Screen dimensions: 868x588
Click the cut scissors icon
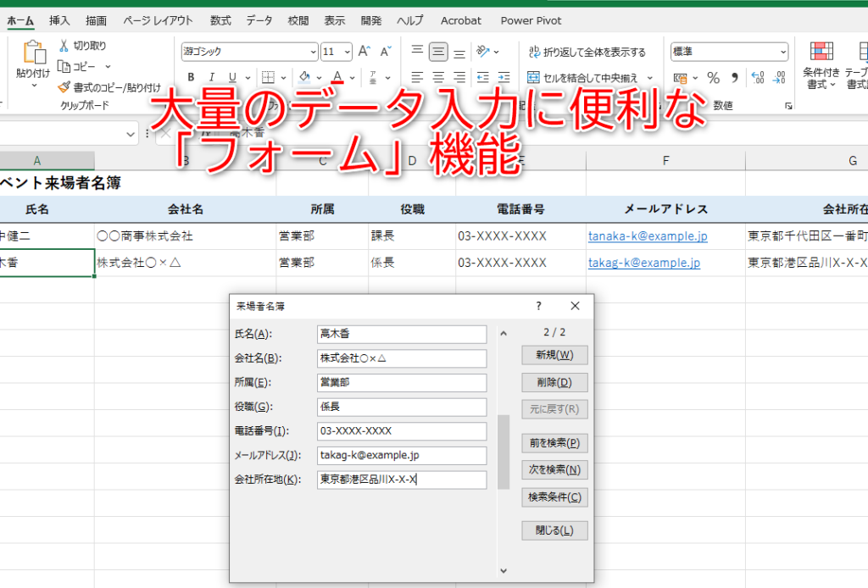pyautogui.click(x=64, y=46)
